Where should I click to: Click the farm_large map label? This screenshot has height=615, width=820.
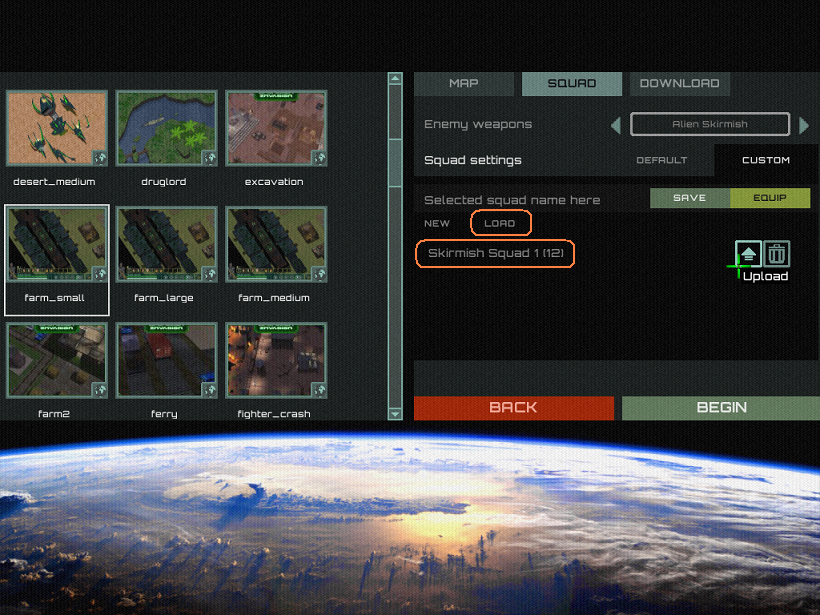tap(164, 298)
